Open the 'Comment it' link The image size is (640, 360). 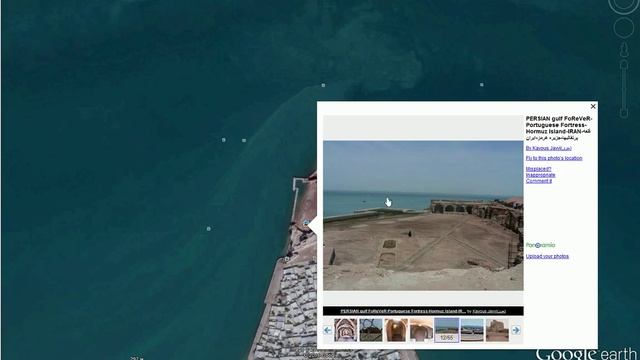pos(539,181)
